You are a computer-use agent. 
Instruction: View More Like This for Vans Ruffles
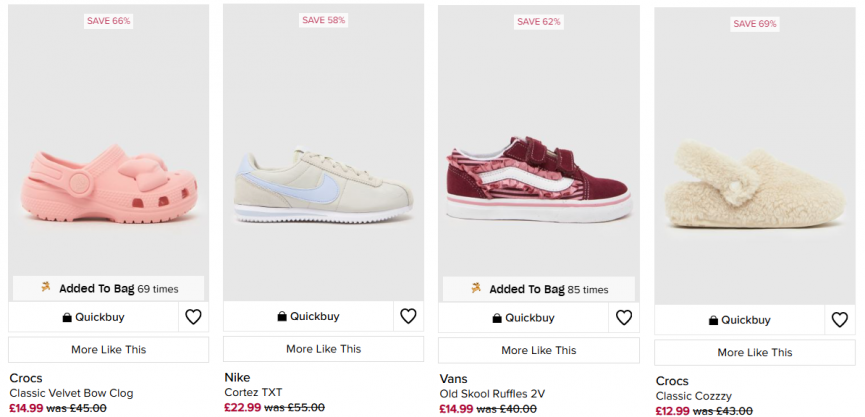tap(538, 350)
